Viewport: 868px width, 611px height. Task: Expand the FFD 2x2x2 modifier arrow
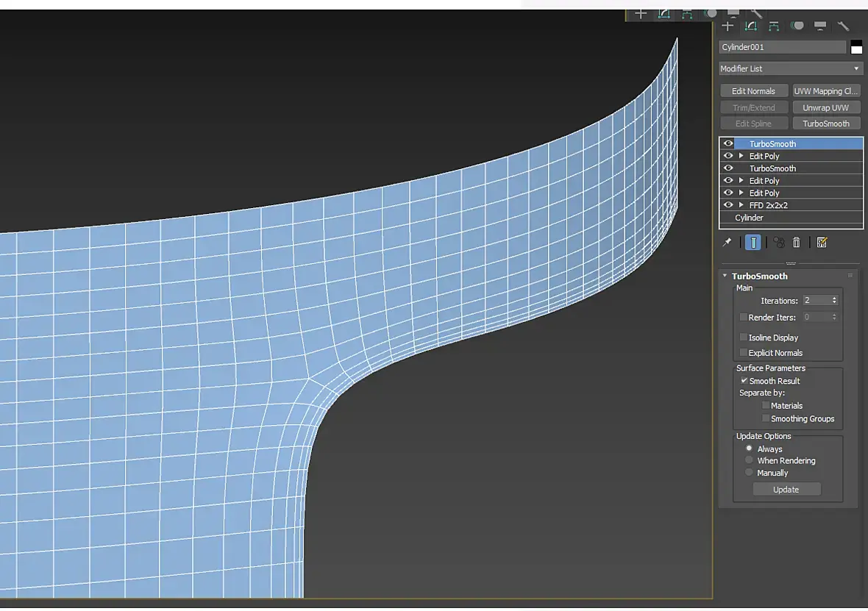point(741,205)
